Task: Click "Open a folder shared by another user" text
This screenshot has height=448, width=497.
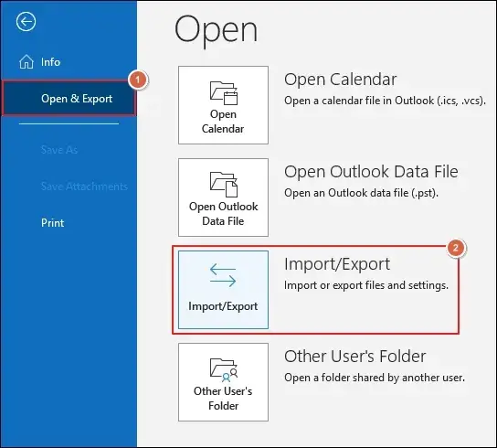Action: [x=375, y=378]
